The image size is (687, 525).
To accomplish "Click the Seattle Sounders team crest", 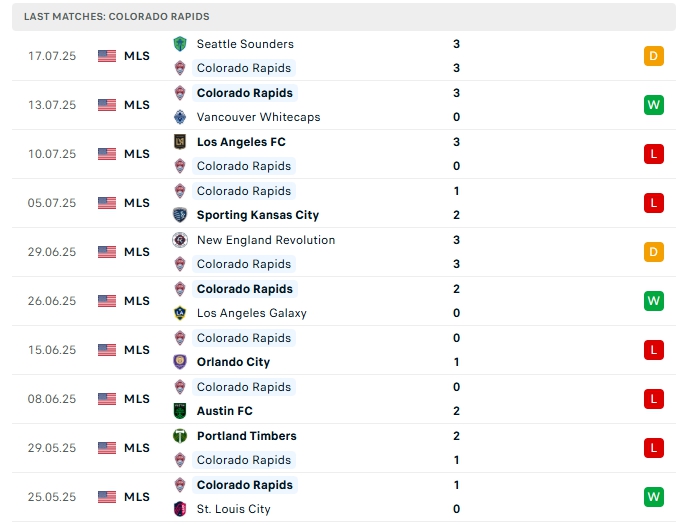I will [180, 44].
